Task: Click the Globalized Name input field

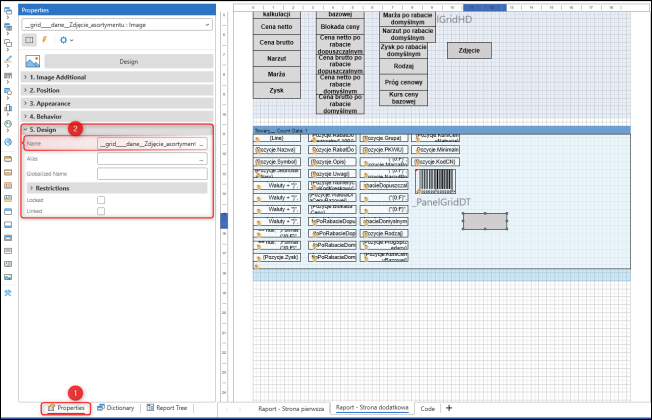Action: pos(152,173)
